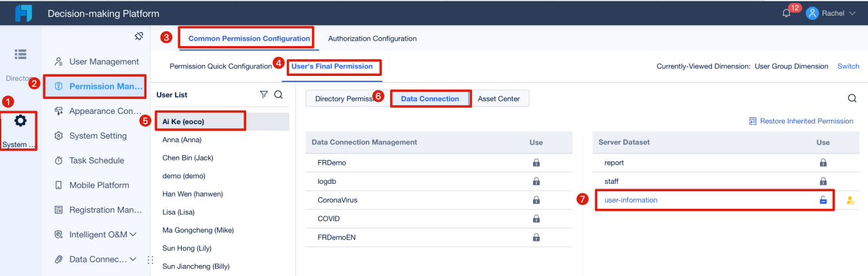Click Restore Inherited Permission link

coord(801,121)
